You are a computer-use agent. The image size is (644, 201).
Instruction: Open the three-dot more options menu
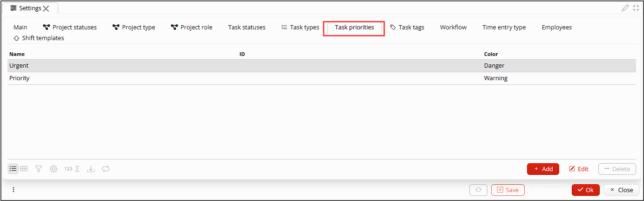pos(14,190)
